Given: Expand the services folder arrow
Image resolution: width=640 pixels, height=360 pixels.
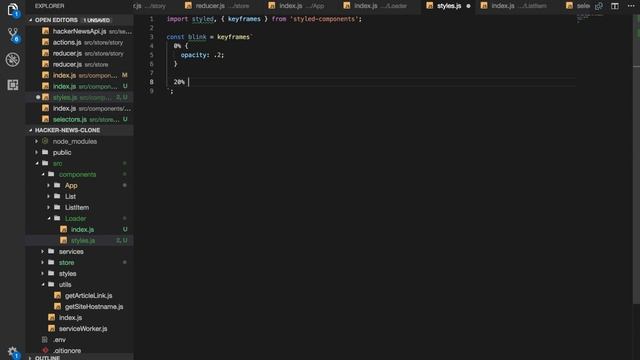Looking at the screenshot, I should click(x=43, y=251).
